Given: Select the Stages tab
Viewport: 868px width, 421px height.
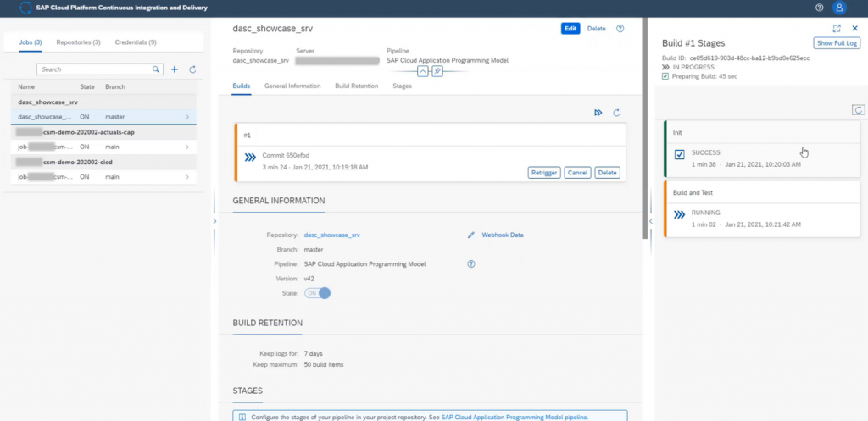Looking at the screenshot, I should pyautogui.click(x=402, y=86).
